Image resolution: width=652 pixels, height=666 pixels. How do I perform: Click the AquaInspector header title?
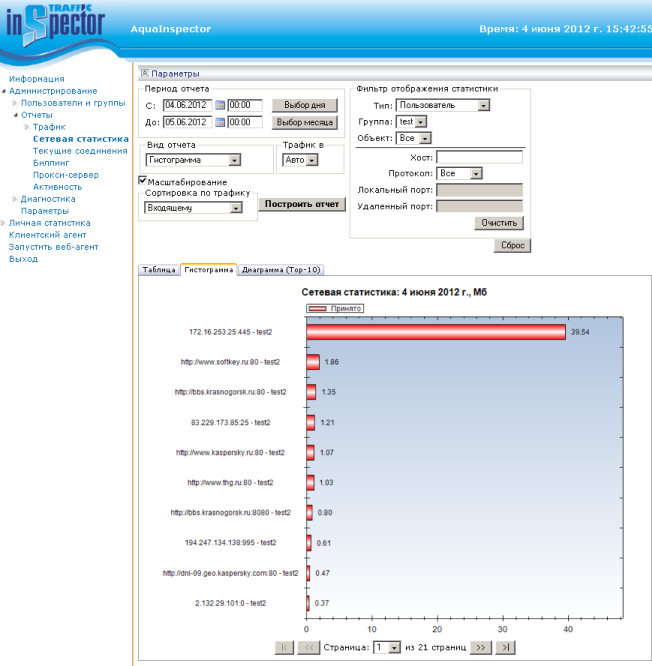[x=171, y=29]
